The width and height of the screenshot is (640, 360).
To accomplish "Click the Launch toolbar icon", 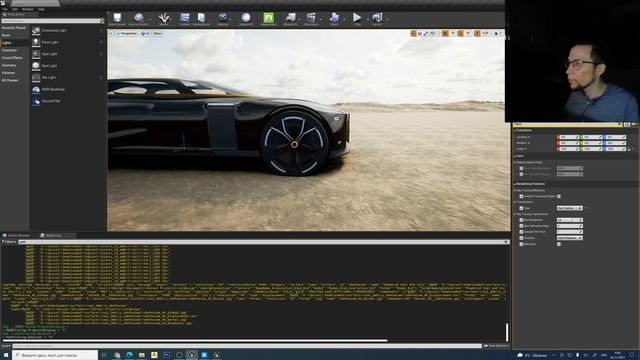I will [x=377, y=18].
